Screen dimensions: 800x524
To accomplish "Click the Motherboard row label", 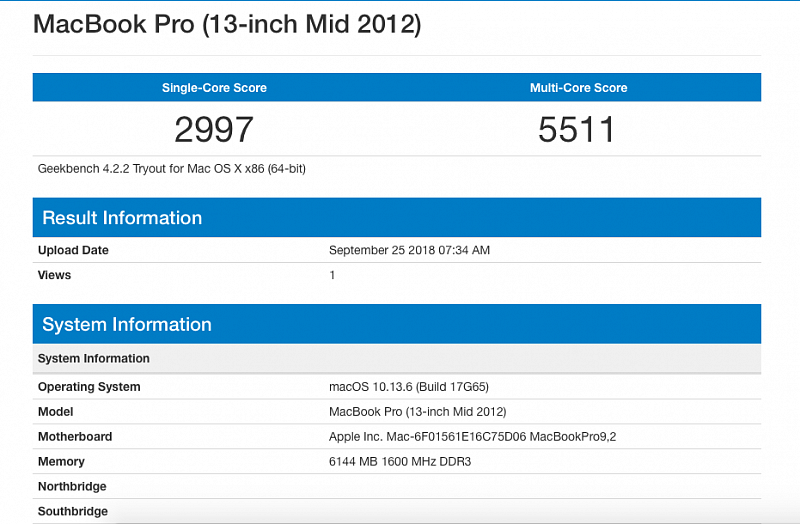I will pyautogui.click(x=75, y=437).
